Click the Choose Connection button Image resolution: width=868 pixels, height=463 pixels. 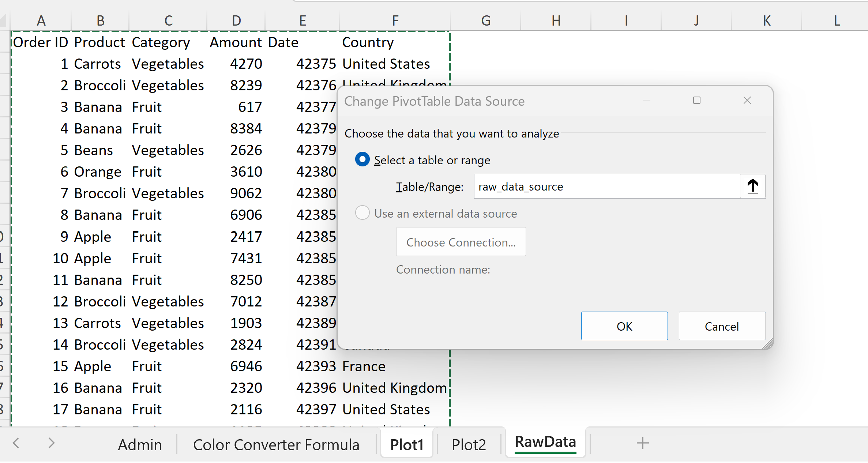461,242
